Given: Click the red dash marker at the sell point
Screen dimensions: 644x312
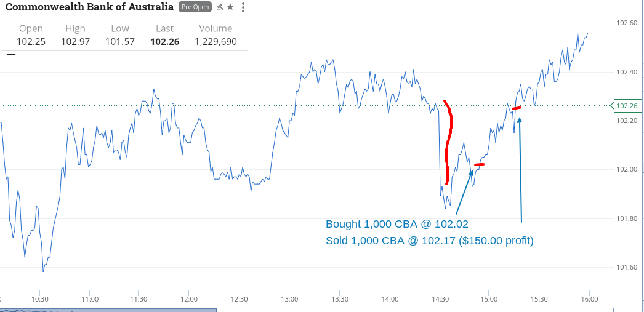Looking at the screenshot, I should pos(516,108).
